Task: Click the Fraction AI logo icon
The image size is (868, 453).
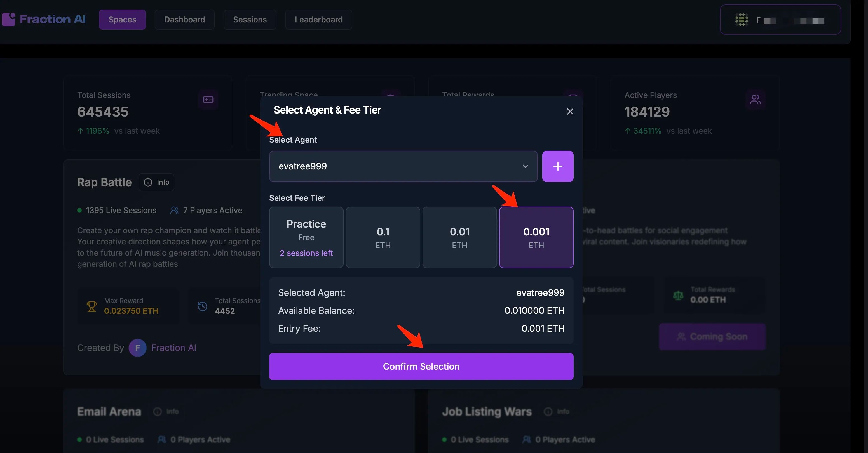Action: pyautogui.click(x=9, y=20)
